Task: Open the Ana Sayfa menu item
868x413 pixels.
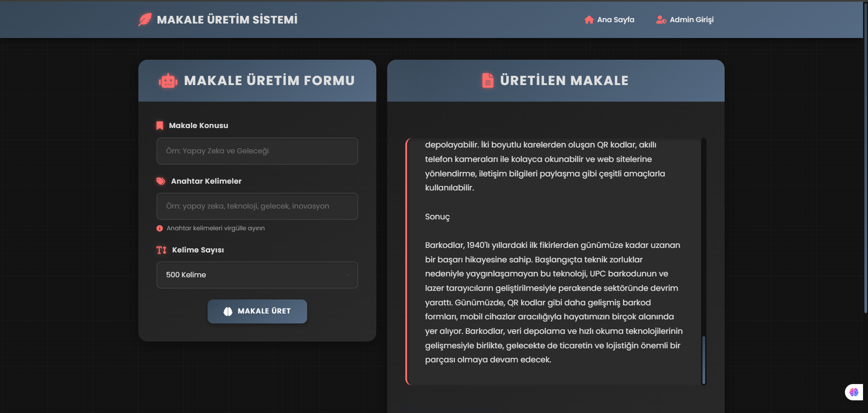Action: [x=609, y=19]
